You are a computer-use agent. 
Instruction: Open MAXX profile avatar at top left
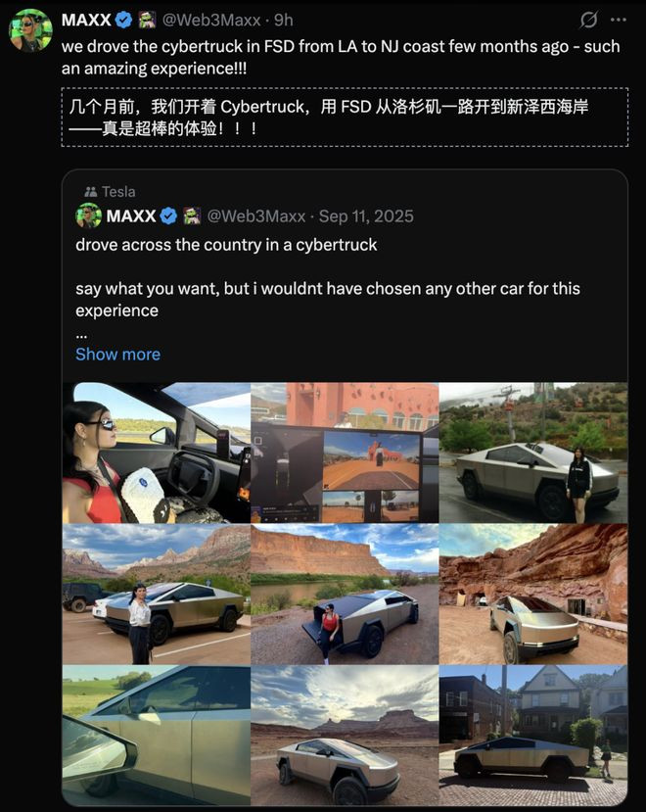click(30, 30)
